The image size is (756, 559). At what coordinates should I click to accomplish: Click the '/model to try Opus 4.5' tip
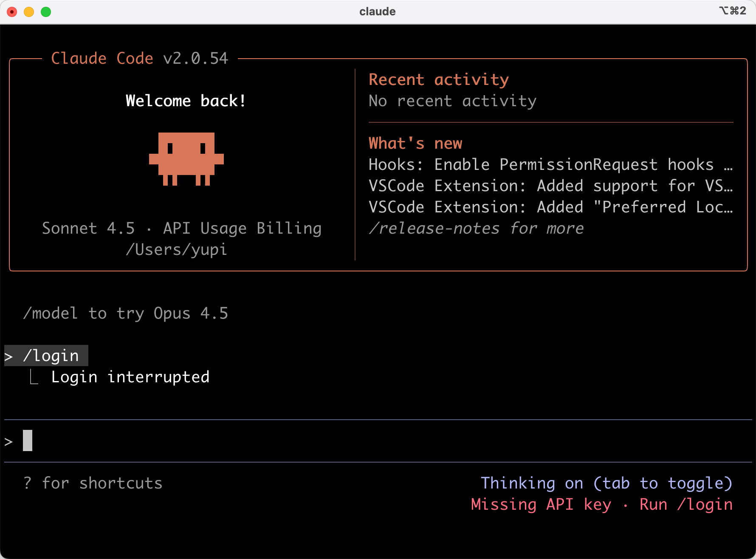click(x=126, y=313)
